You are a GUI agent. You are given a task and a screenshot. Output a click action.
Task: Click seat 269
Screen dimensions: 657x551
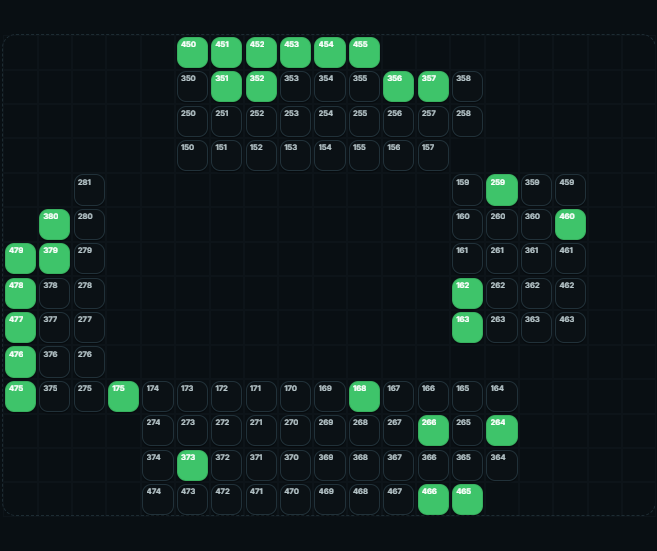pyautogui.click(x=330, y=431)
